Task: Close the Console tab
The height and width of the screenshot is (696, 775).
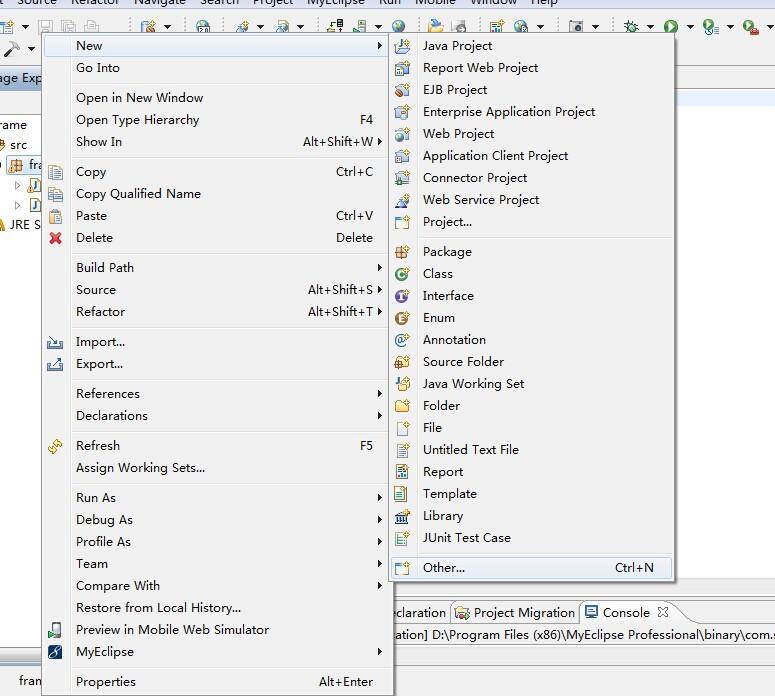Action: [663, 612]
